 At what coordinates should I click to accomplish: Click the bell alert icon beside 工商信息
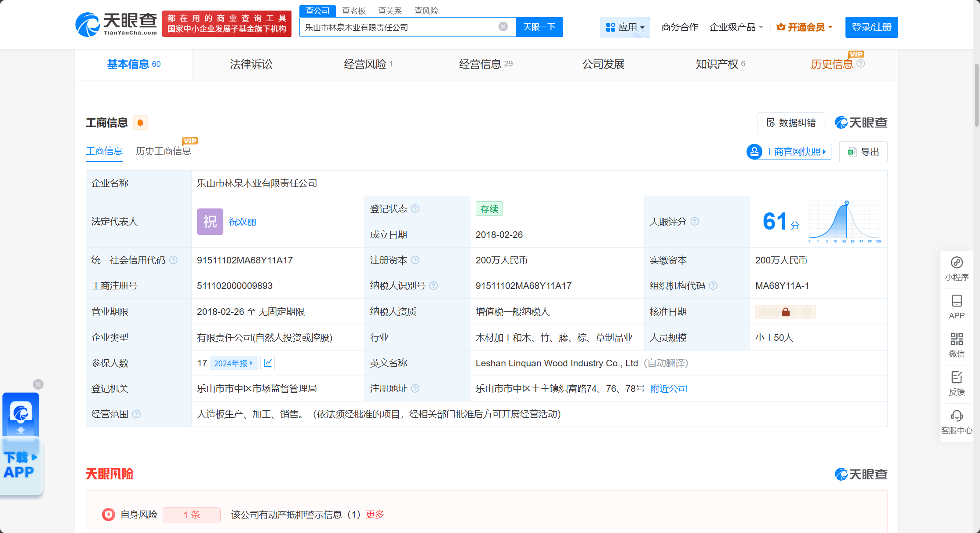(x=140, y=123)
